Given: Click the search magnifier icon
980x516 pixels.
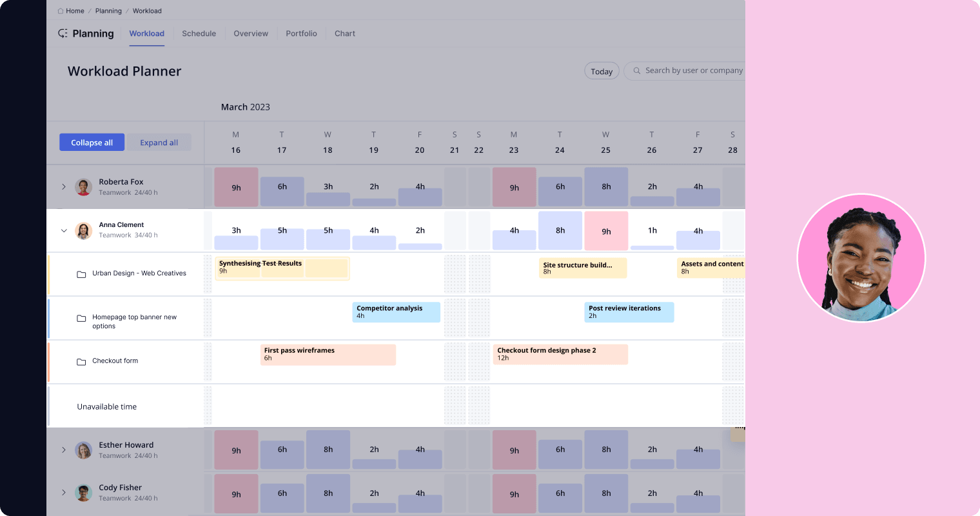Looking at the screenshot, I should click(x=637, y=71).
